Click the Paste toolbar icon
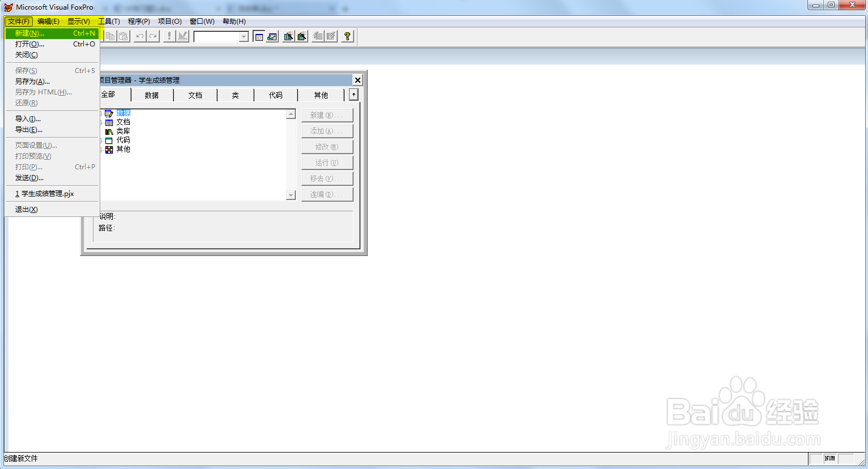Screen dimensions: 868x469 (124, 36)
